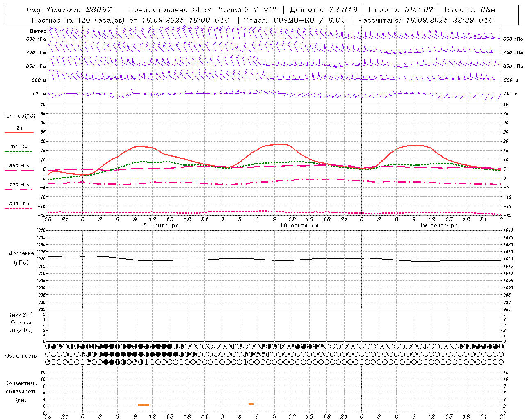Click the 19 сентября date label
Screen dimensions: 525x420
[x=438, y=226]
